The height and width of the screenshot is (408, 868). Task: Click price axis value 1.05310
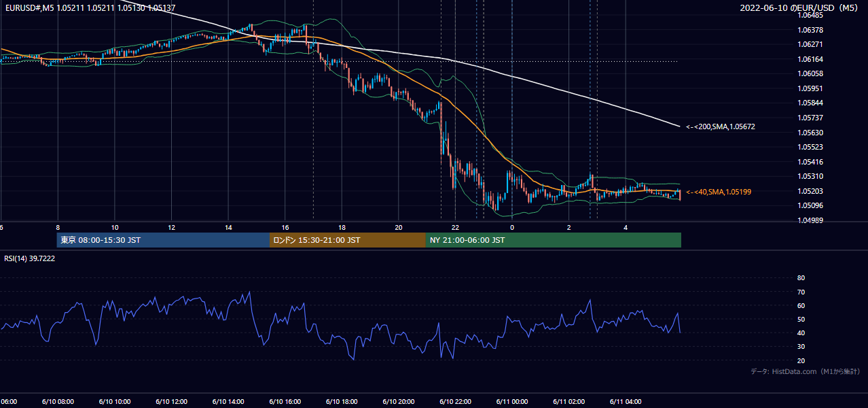point(810,177)
